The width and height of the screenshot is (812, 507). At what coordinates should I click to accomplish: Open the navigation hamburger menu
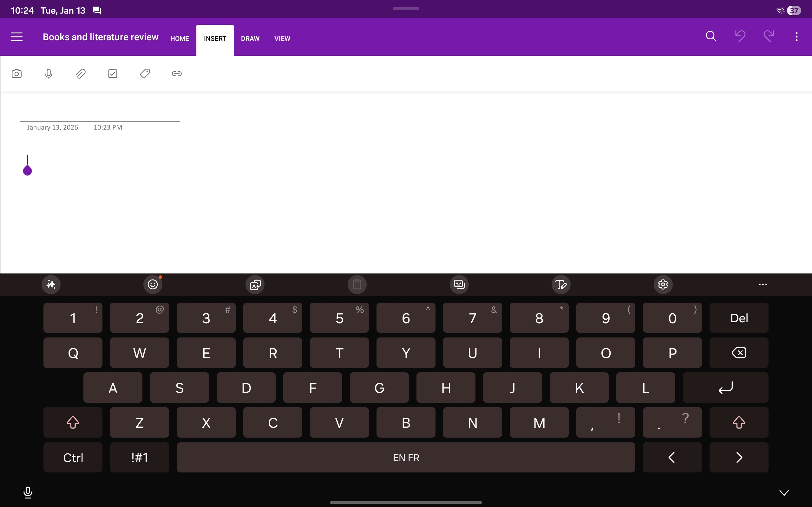[x=16, y=36]
